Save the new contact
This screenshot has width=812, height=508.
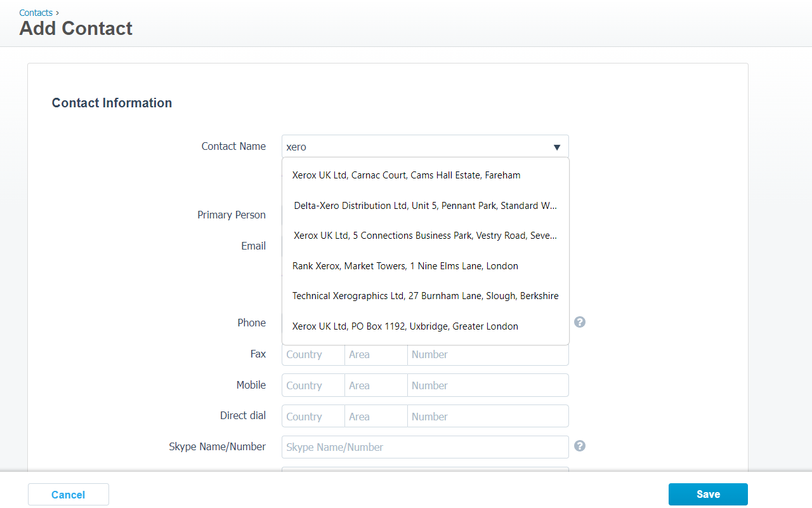708,494
